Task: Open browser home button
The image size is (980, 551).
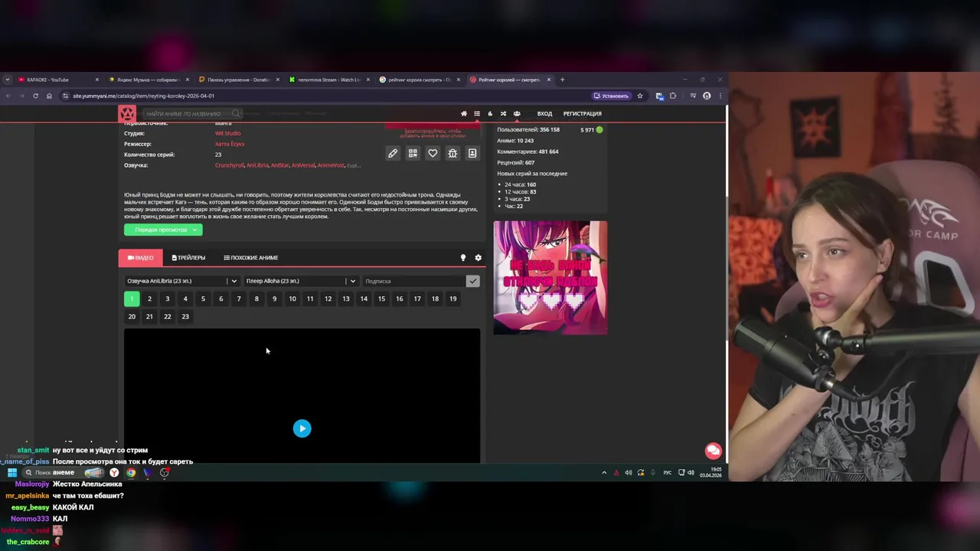Action: [49, 96]
